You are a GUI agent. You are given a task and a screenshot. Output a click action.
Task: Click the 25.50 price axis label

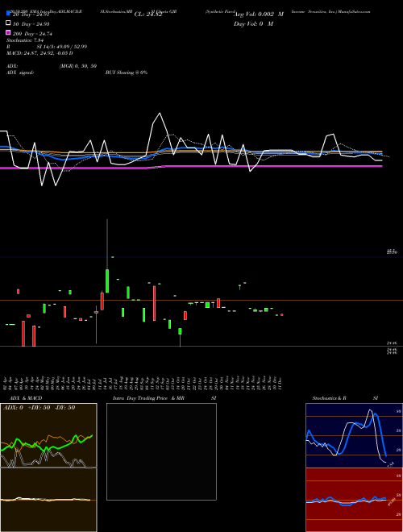392,251
